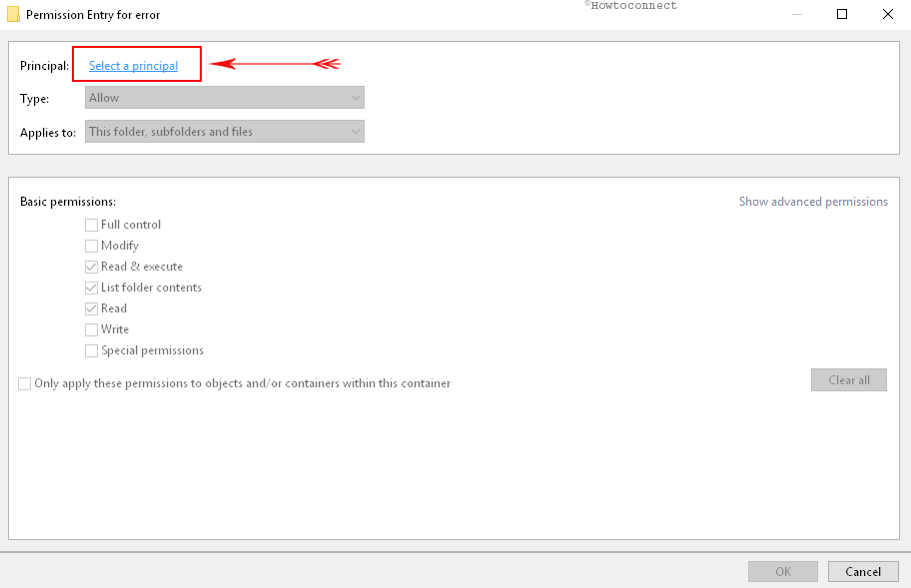The image size is (911, 588).
Task: Close the Permission Entry window
Action: [888, 14]
